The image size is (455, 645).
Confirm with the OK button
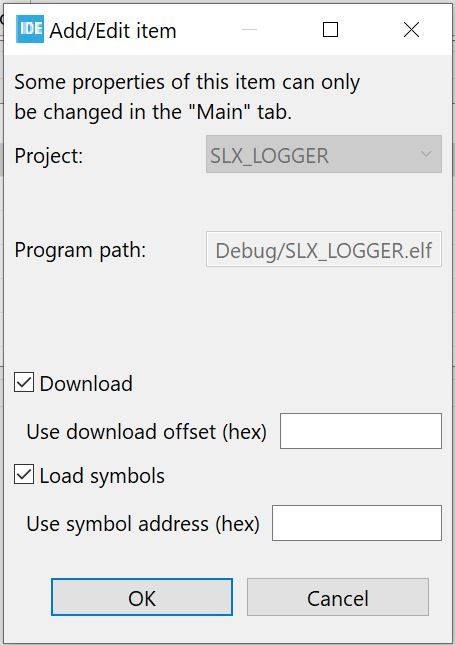[142, 597]
